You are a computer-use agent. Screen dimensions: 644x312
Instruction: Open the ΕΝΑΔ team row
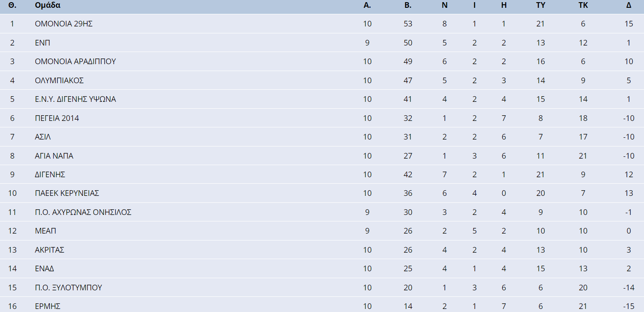click(x=45, y=269)
